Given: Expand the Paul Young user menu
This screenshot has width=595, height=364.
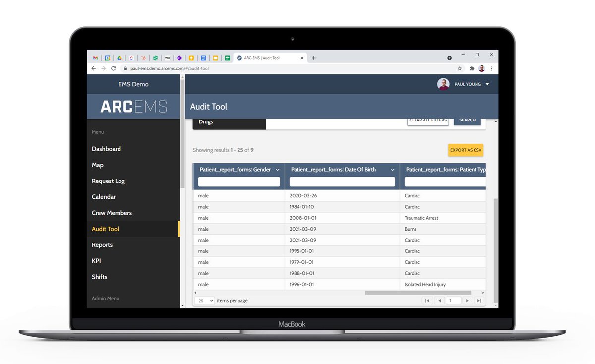Looking at the screenshot, I should (487, 84).
